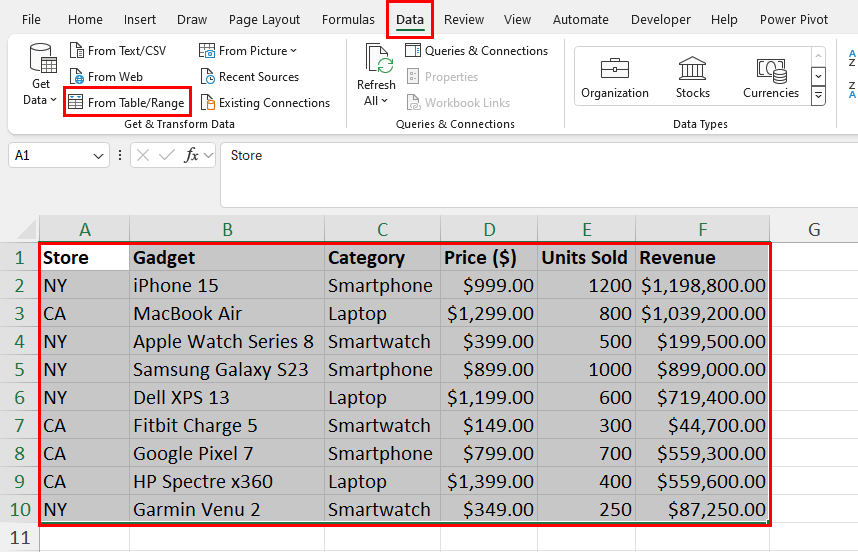858x552 pixels.
Task: Click the formula bar Enter checkmark
Action: click(167, 155)
